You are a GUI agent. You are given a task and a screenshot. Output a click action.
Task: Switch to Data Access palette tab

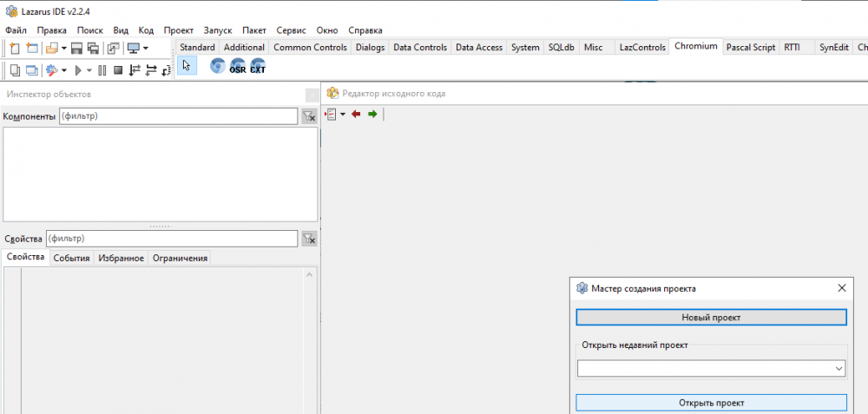click(479, 48)
